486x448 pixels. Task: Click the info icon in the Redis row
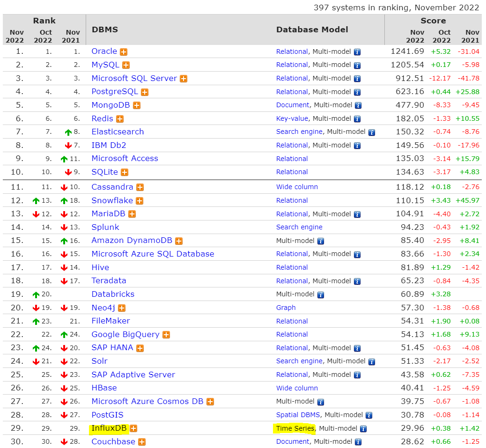click(357, 119)
